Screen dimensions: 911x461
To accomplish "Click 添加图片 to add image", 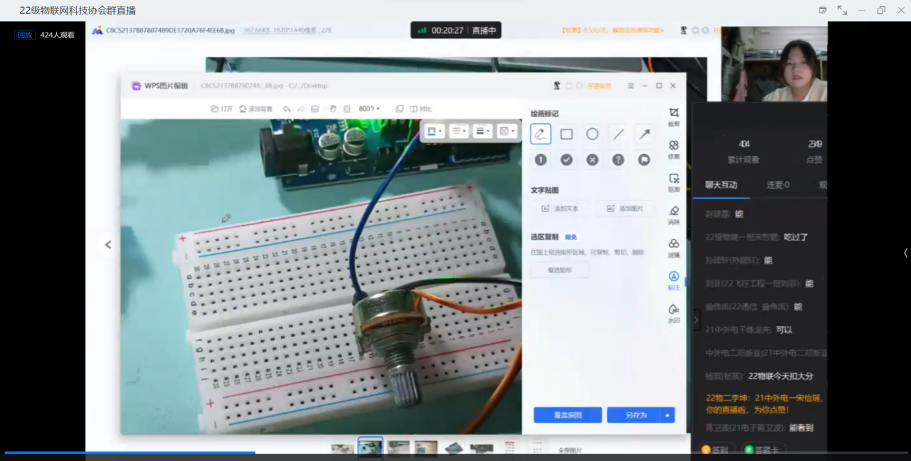I will (x=625, y=209).
